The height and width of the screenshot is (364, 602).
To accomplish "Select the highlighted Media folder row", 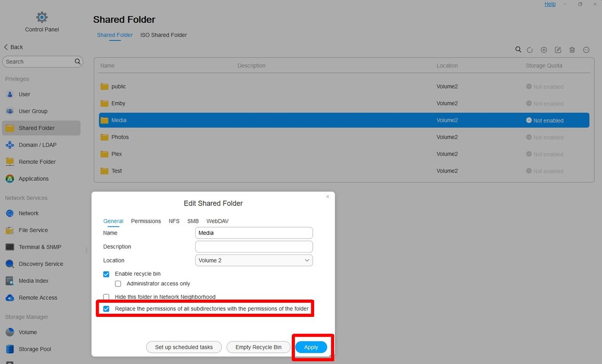I will point(344,120).
